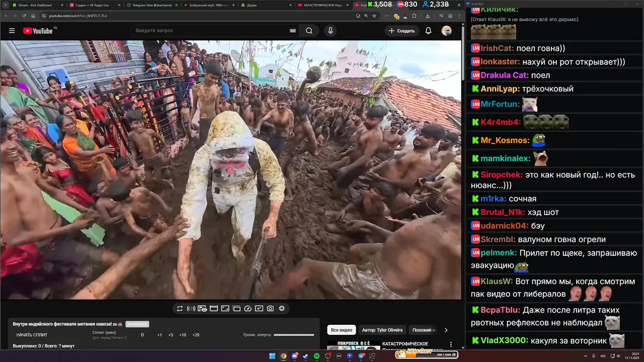Click the browser back arrow
644x362 pixels.
(x=6, y=16)
